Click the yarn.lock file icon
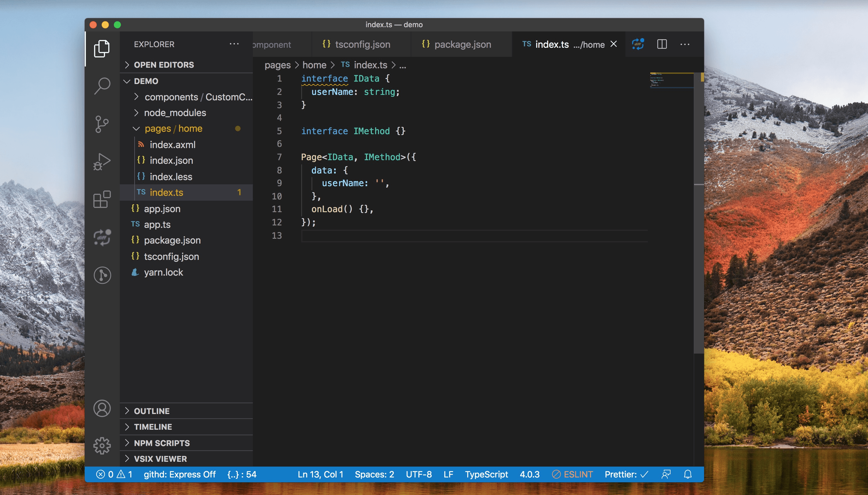The image size is (868, 495). coord(135,272)
